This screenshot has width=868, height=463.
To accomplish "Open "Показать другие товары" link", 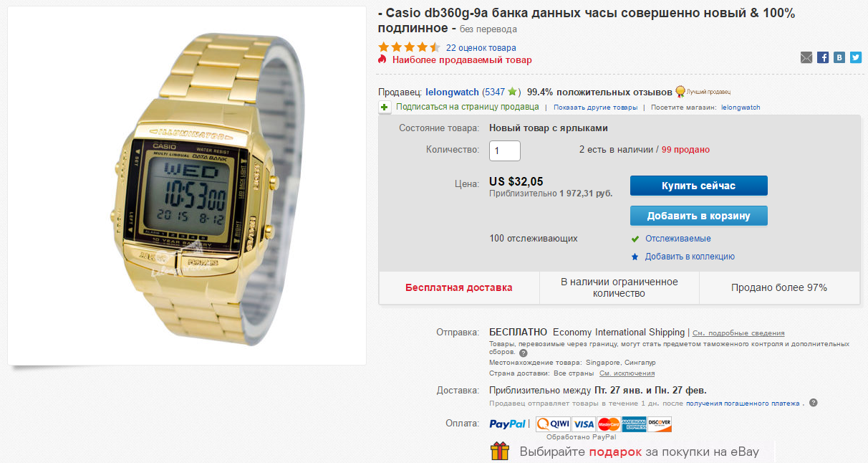I will [x=595, y=108].
